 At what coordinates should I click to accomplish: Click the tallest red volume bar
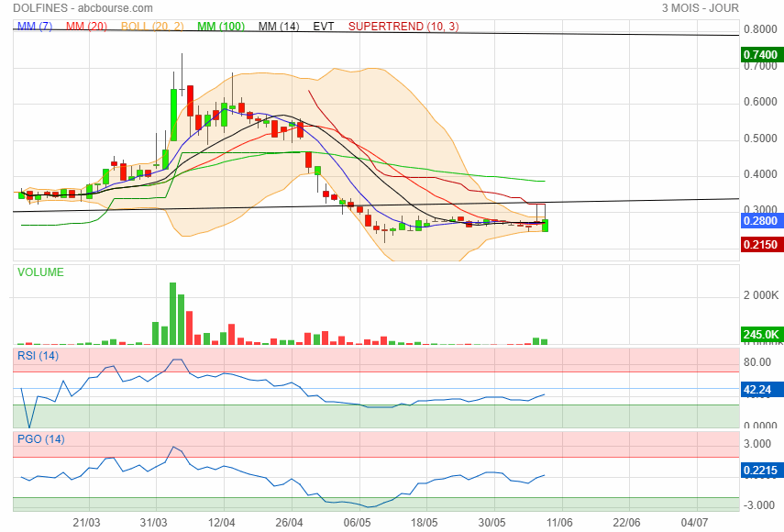(x=190, y=328)
